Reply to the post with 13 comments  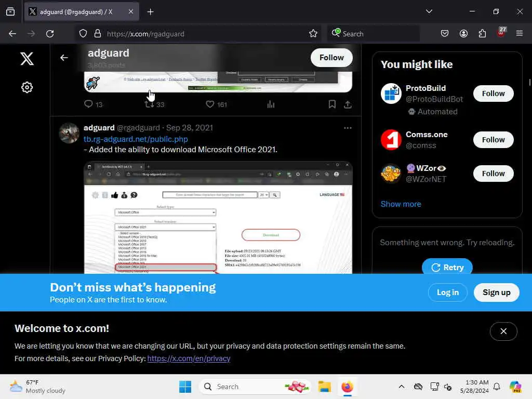94,104
